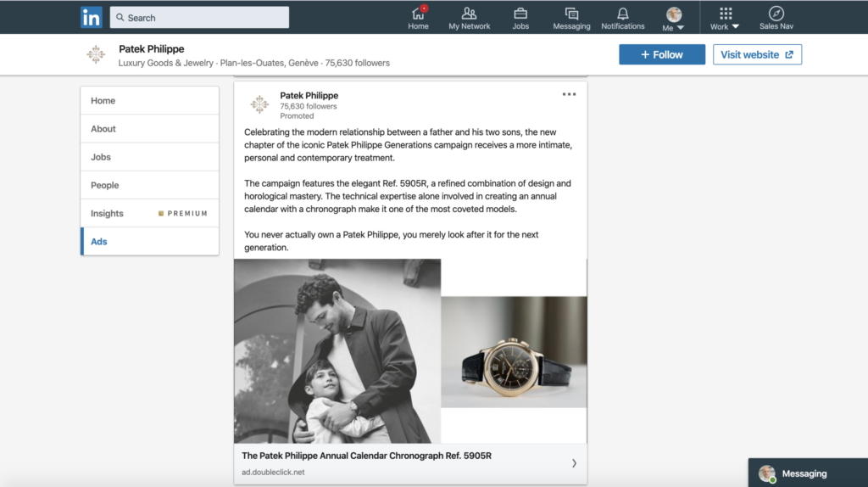Open Patek Philippe name link in post
The image size is (868, 487).
[309, 95]
